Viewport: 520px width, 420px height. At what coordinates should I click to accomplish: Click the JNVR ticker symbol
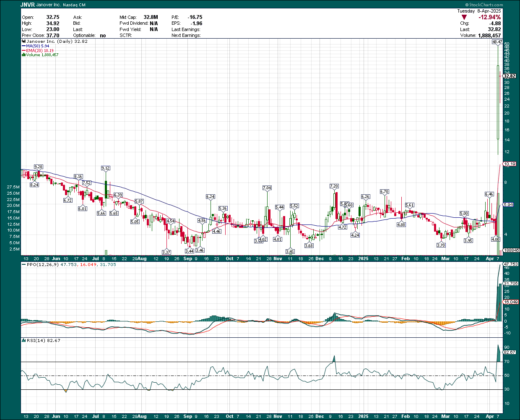pyautogui.click(x=26, y=5)
